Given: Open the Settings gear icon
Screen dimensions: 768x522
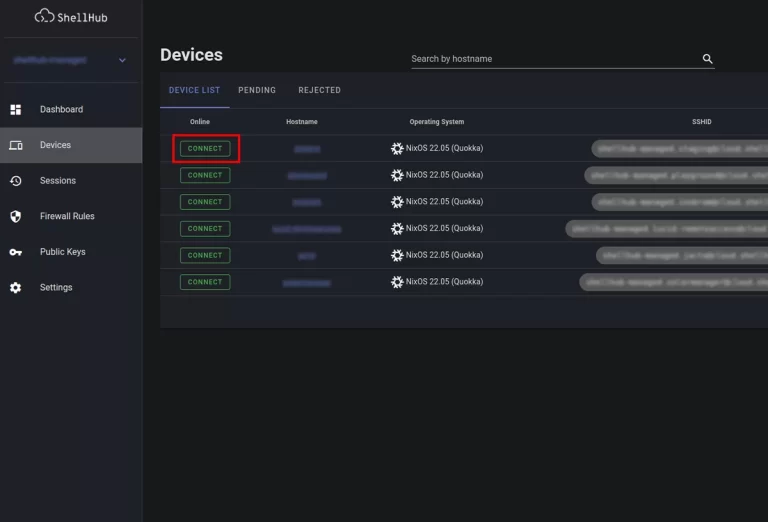Looking at the screenshot, I should 16,287.
